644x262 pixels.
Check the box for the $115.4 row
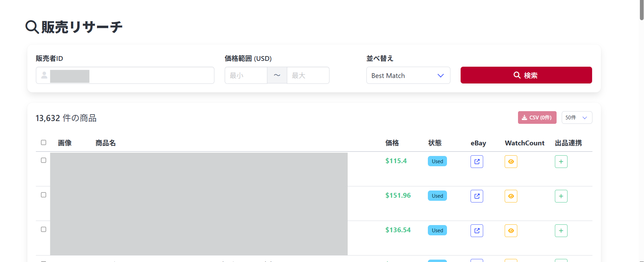[43, 160]
